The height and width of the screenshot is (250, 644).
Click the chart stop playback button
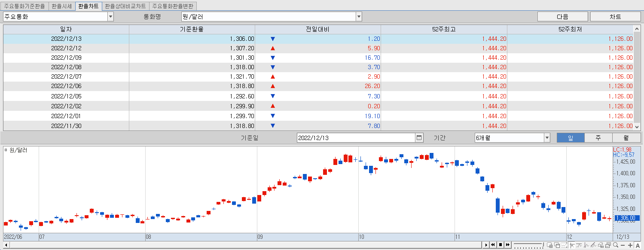pos(501,245)
